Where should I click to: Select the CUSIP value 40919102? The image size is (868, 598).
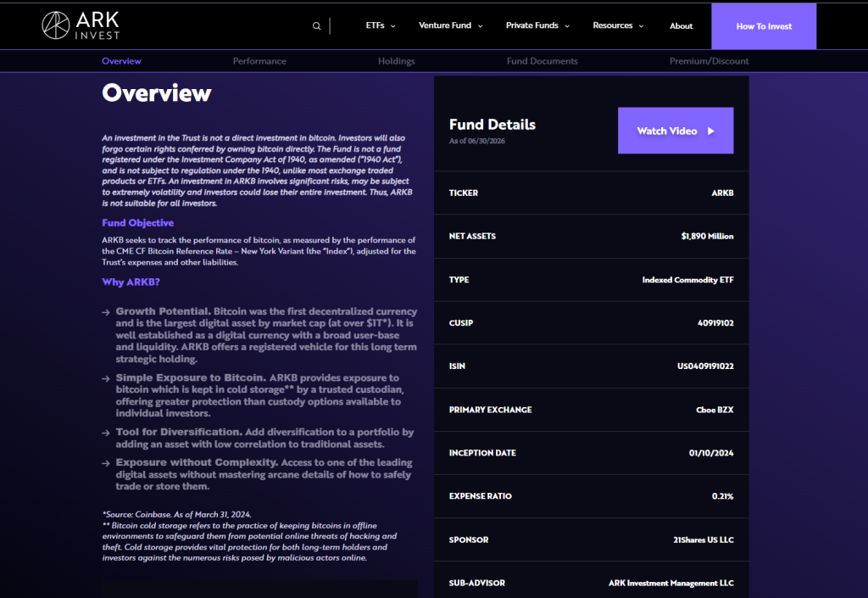coord(715,323)
